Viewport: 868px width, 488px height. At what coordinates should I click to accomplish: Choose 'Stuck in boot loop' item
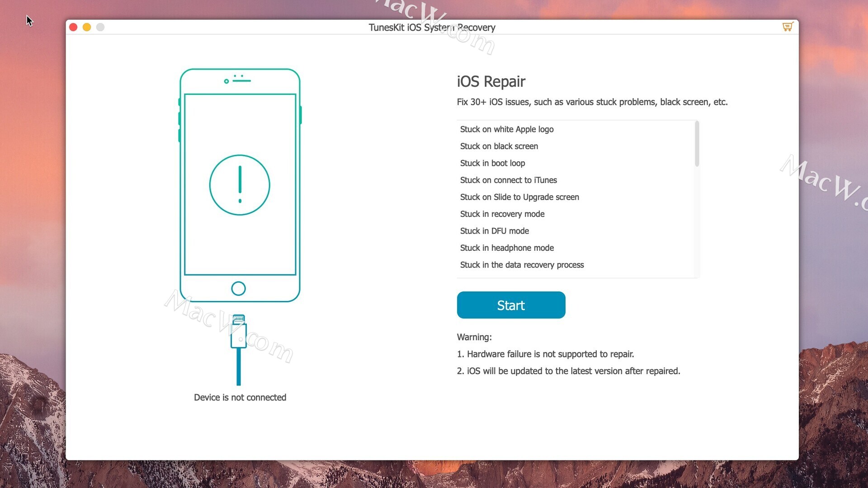492,163
